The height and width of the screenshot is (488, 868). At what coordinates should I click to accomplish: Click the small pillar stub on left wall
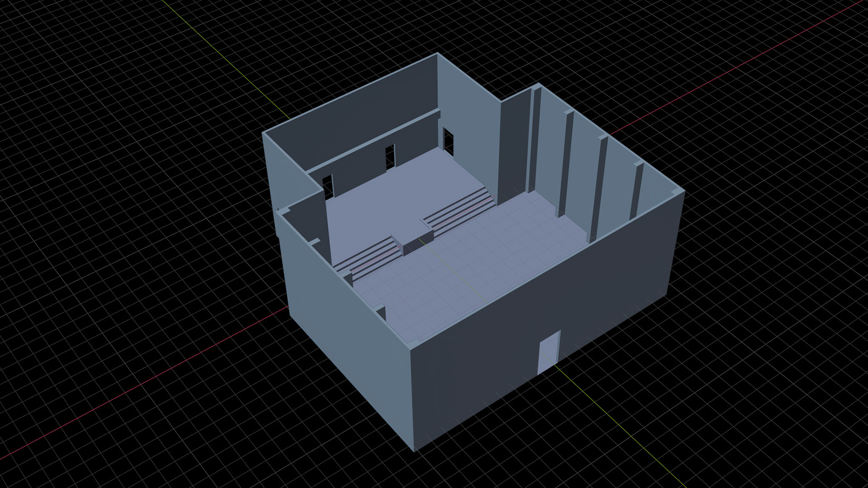381,312
